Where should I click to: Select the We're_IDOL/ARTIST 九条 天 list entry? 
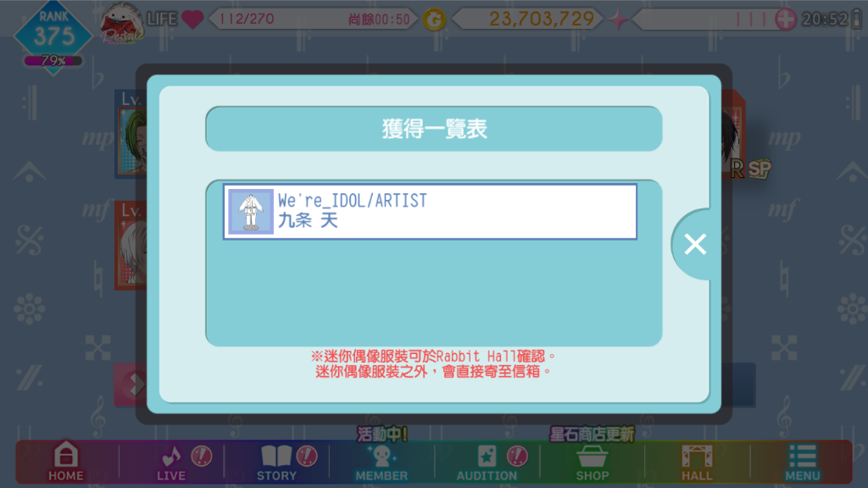click(x=430, y=212)
